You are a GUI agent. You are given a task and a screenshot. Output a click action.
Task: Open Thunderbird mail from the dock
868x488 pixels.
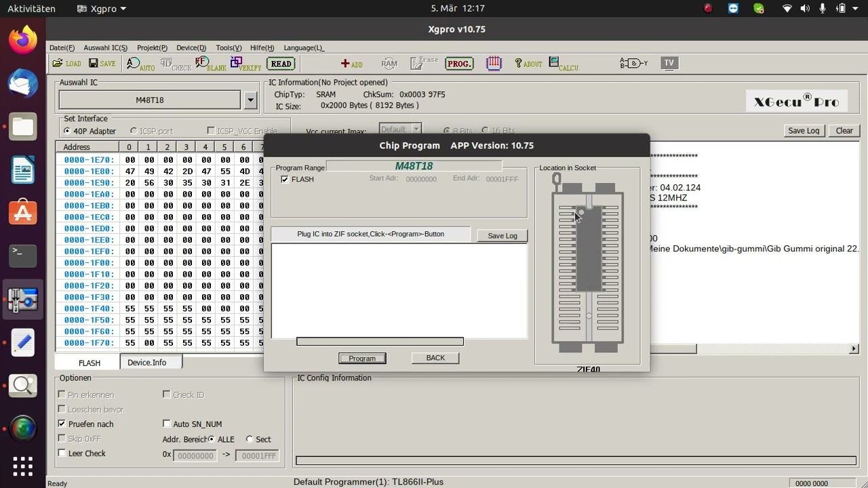coord(23,83)
